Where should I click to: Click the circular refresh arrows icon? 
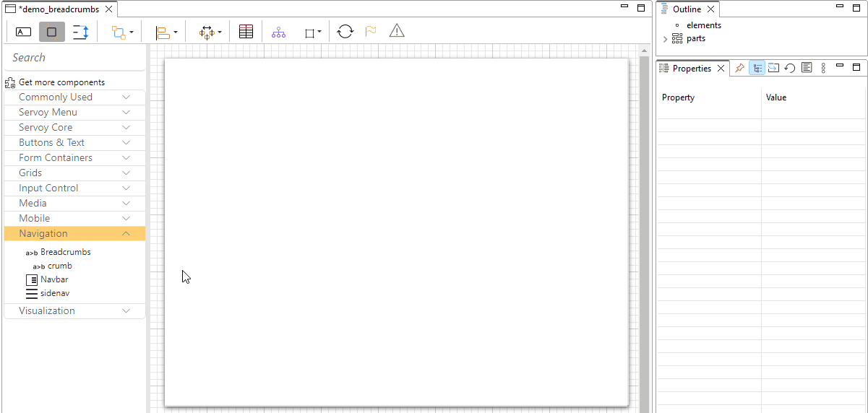click(x=345, y=32)
